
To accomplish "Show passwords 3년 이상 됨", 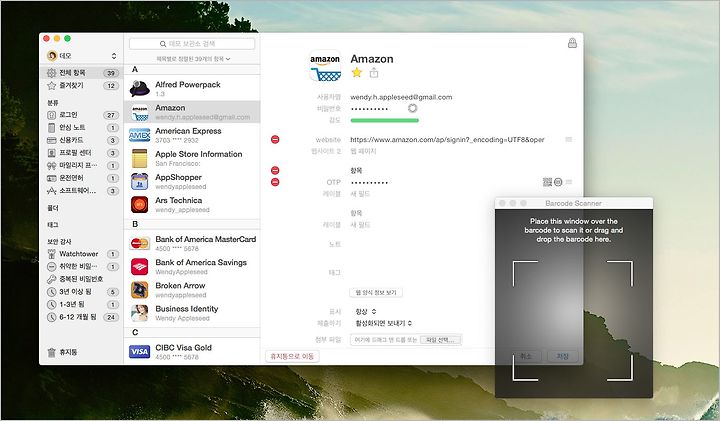I will pos(82,292).
